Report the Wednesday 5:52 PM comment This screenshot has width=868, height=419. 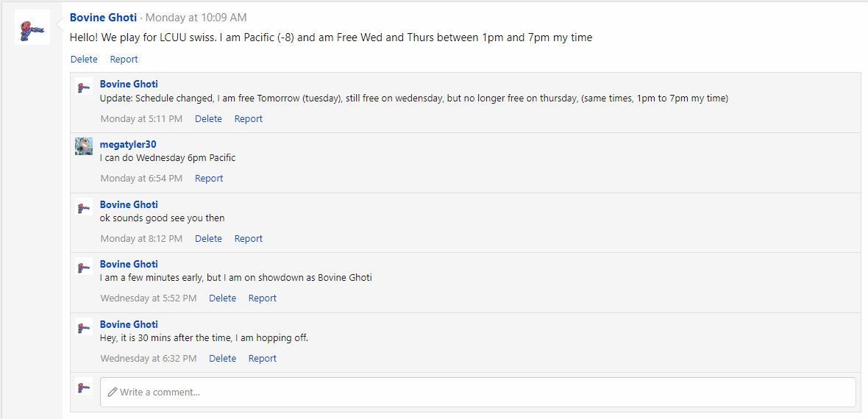pyautogui.click(x=263, y=298)
